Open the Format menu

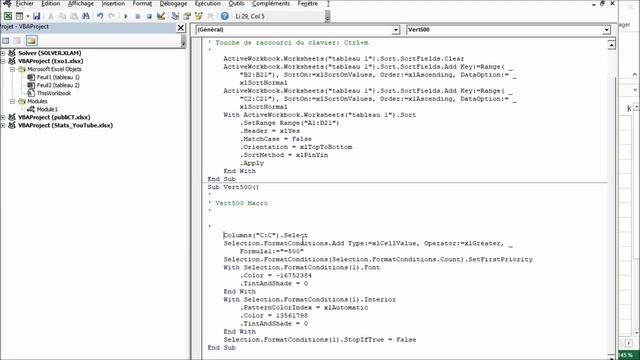tap(142, 4)
